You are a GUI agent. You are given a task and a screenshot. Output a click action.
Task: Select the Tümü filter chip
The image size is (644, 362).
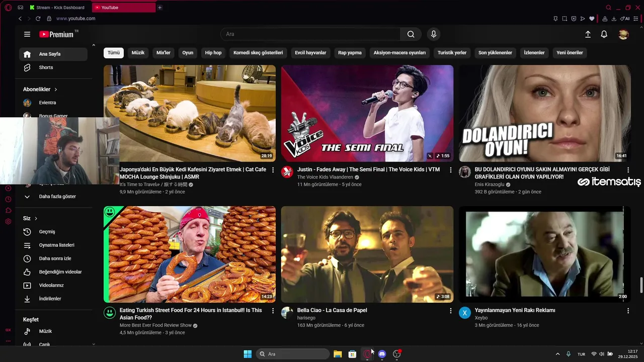click(114, 53)
